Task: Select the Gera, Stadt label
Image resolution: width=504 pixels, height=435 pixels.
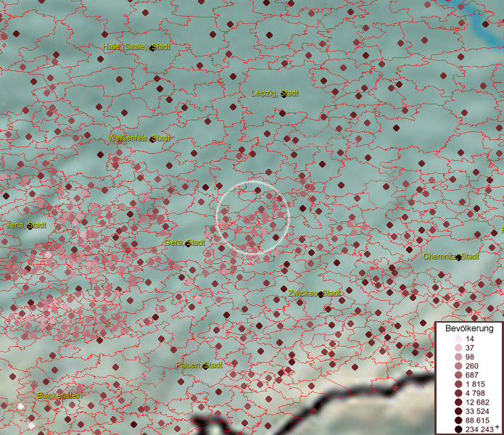Action: tap(184, 243)
